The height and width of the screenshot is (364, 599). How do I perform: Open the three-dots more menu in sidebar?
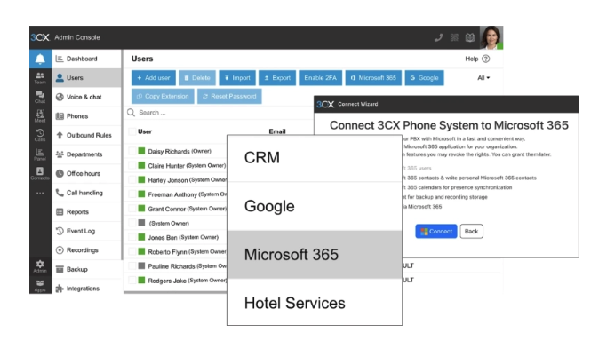(x=40, y=193)
